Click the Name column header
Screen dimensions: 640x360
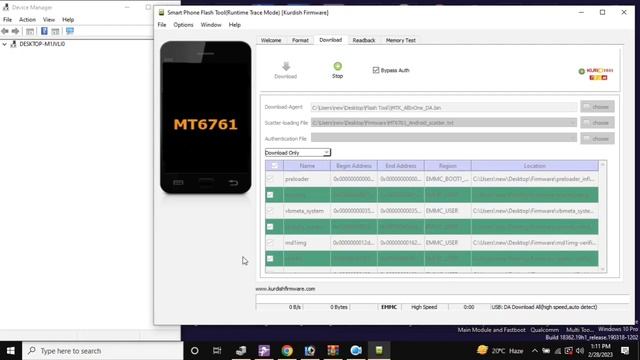[x=307, y=166]
